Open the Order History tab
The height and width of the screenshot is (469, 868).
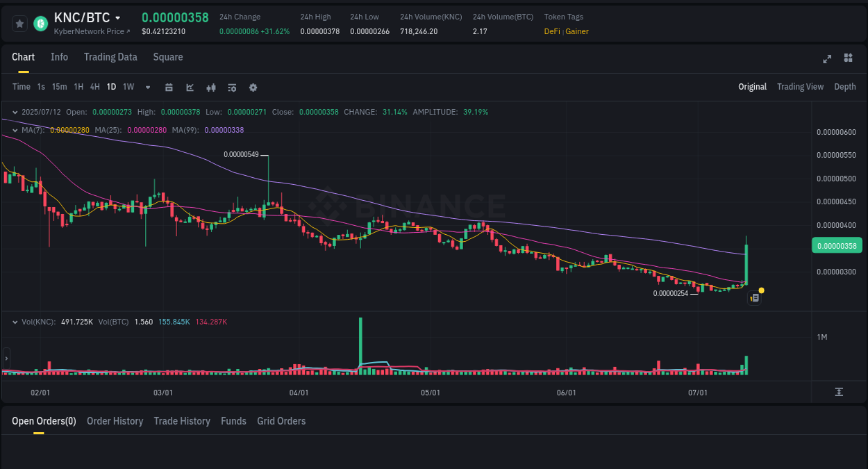(x=115, y=421)
